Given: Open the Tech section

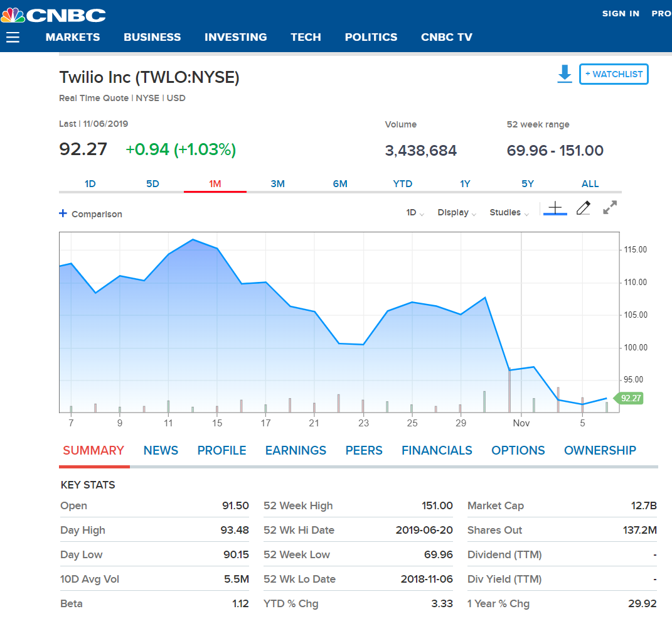Looking at the screenshot, I should [306, 37].
